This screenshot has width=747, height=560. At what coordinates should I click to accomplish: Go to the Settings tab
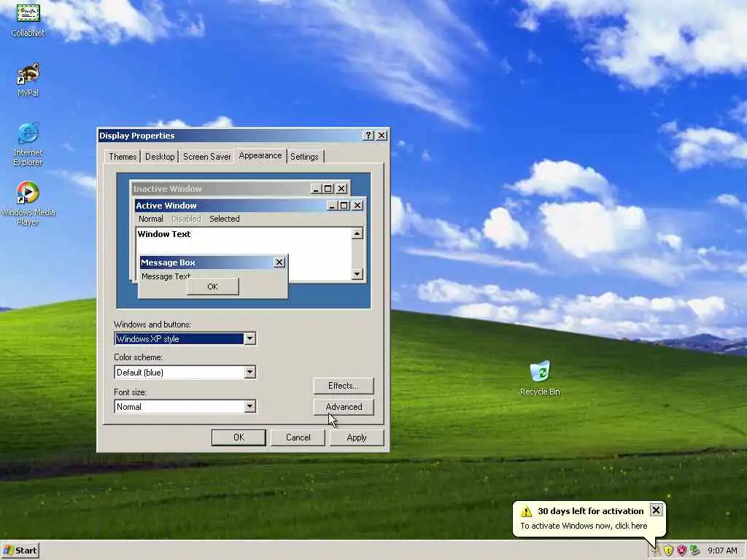[304, 157]
